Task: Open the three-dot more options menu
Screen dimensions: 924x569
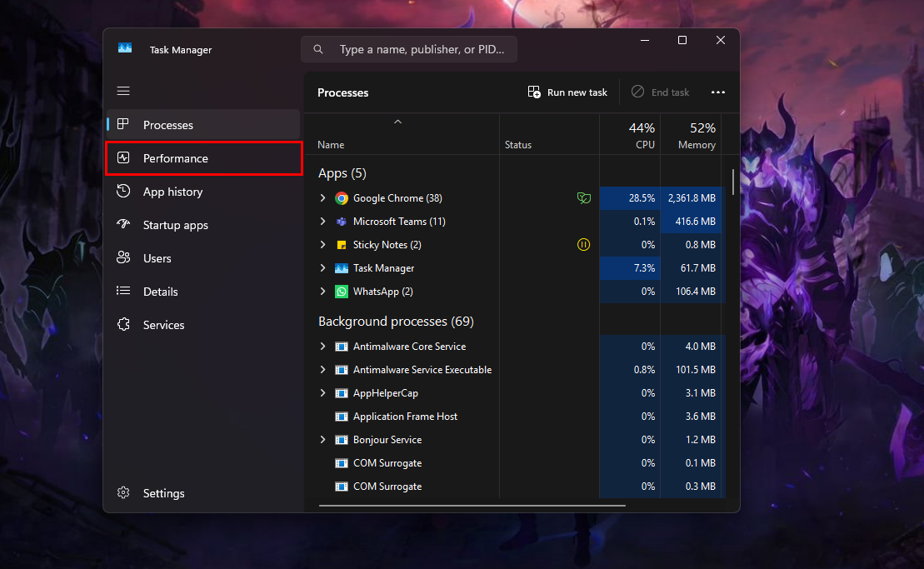Action: point(717,92)
